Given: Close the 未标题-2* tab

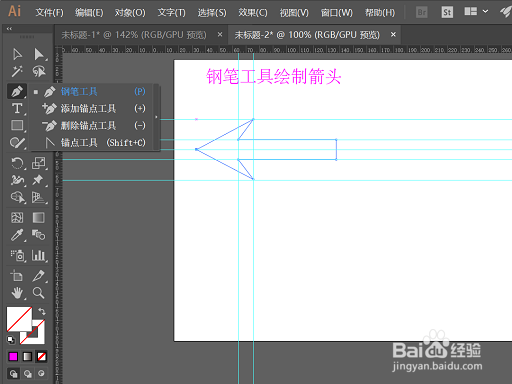Looking at the screenshot, I should (393, 34).
